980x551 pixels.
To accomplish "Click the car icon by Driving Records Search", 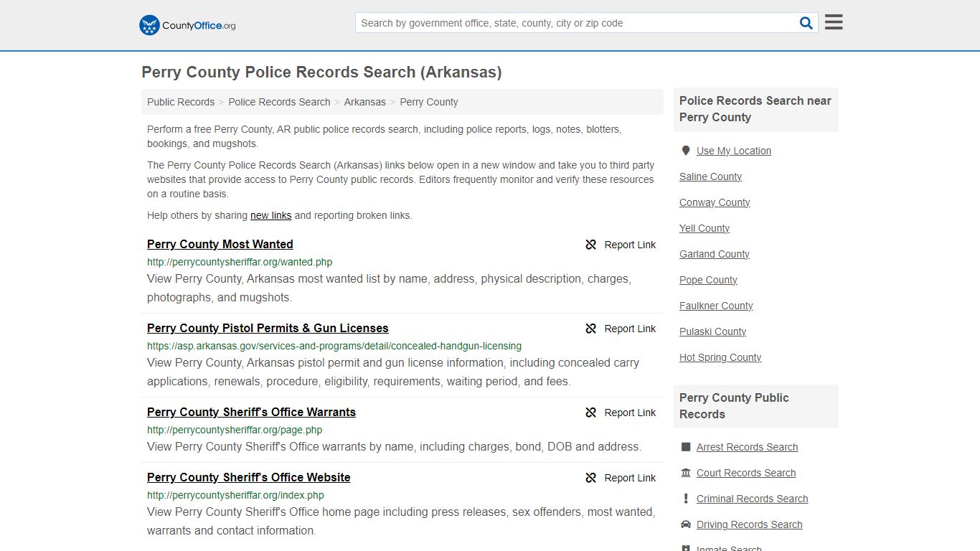I will tap(686, 524).
